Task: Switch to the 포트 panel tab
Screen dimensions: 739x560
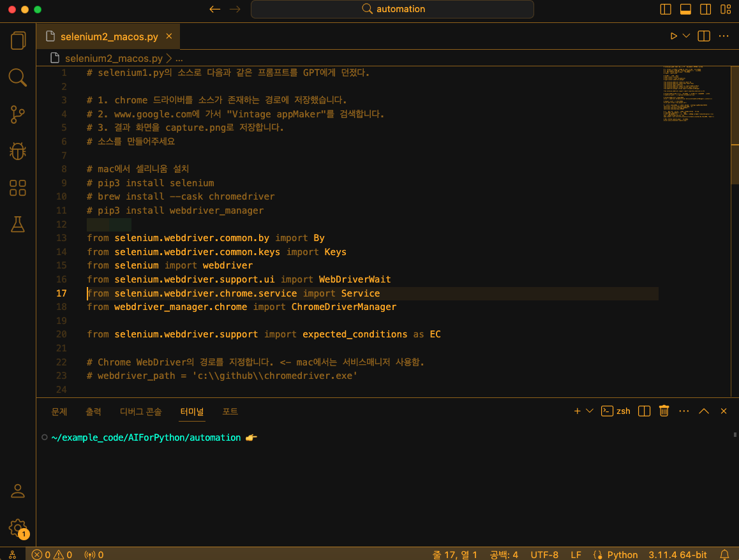Action: tap(230, 411)
